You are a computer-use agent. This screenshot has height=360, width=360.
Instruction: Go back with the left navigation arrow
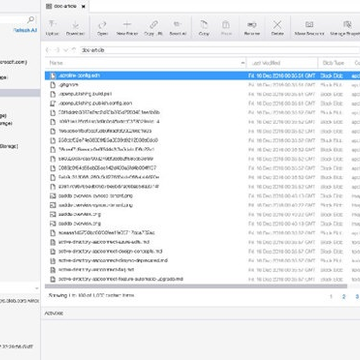click(x=48, y=50)
